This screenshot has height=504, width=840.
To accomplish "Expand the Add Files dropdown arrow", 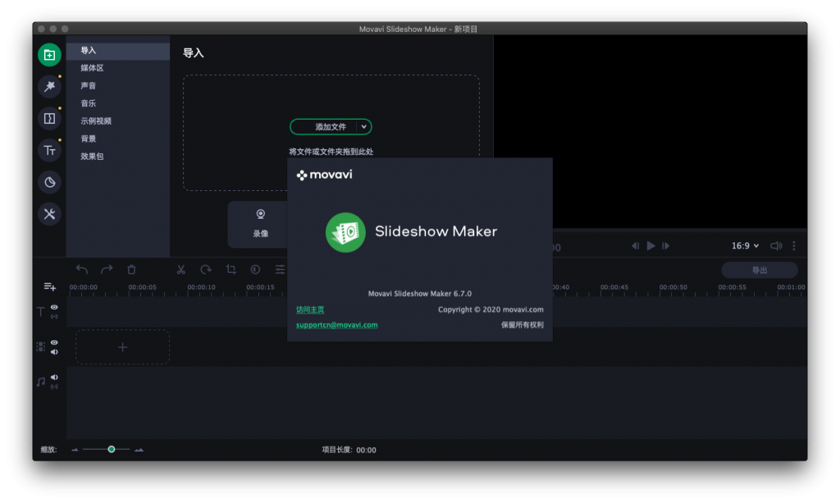I will (363, 127).
